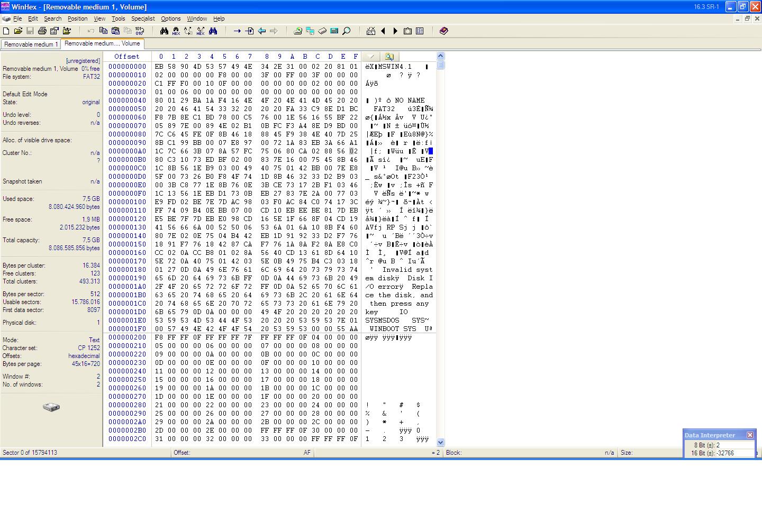The width and height of the screenshot is (762, 532).
Task: Click the File system FAT32 value
Action: click(92, 77)
